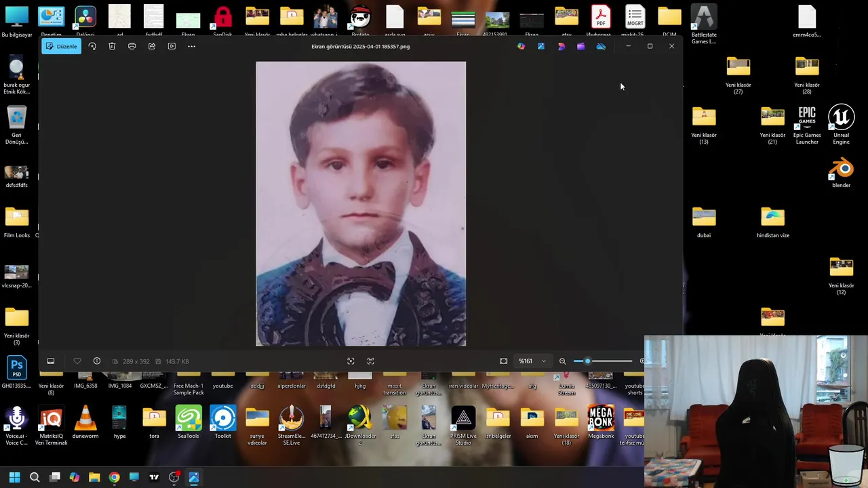Open Copilot from the Photos title bar
Screen dimensions: 868x488
(521, 46)
